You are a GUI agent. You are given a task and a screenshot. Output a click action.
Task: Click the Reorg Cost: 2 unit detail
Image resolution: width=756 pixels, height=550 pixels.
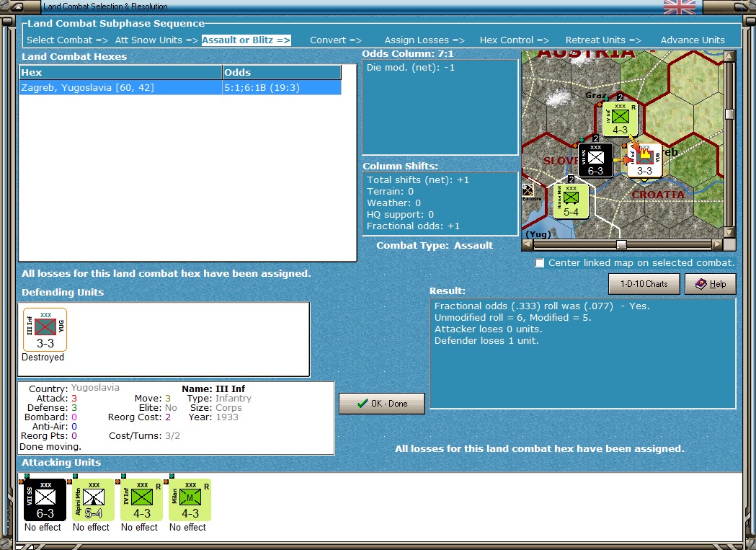139,417
